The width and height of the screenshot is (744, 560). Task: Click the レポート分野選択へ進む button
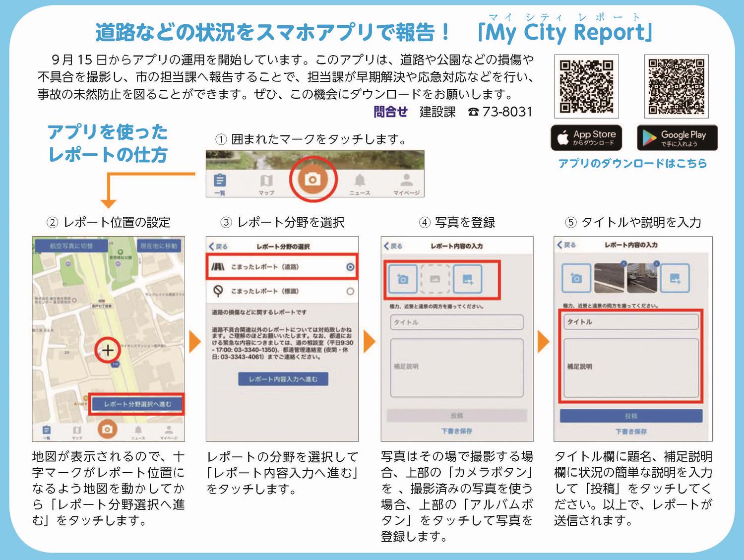pyautogui.click(x=137, y=404)
